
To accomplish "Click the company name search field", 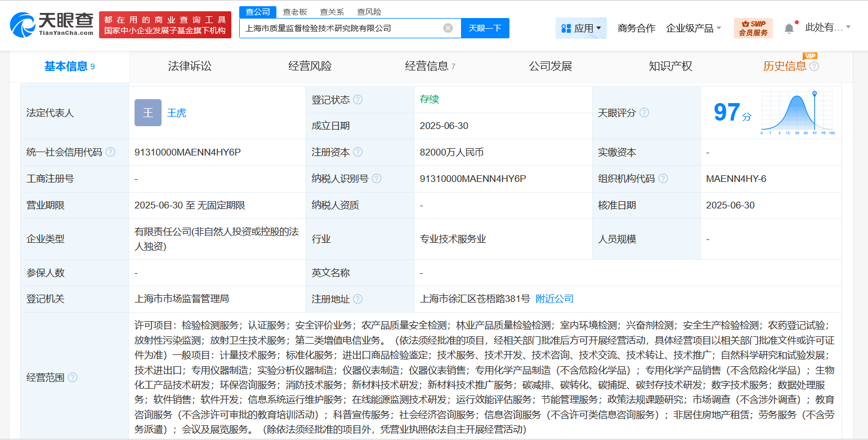I will click(x=341, y=28).
